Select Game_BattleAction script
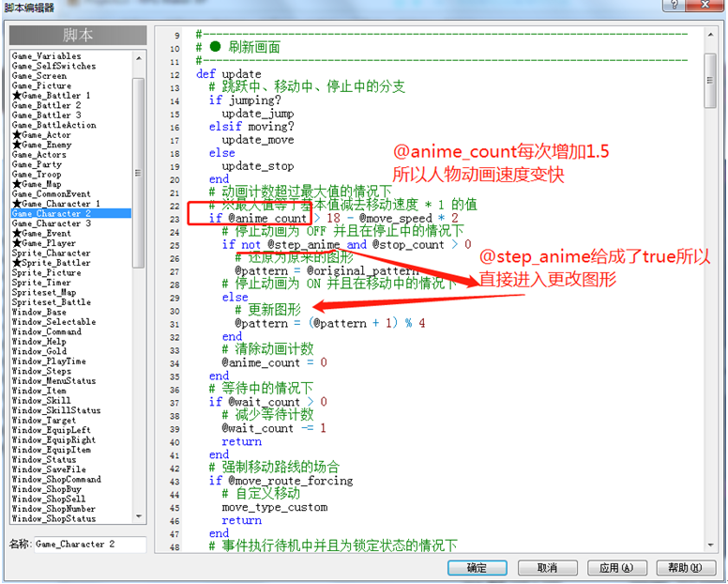This screenshot has width=728, height=584. tap(53, 125)
